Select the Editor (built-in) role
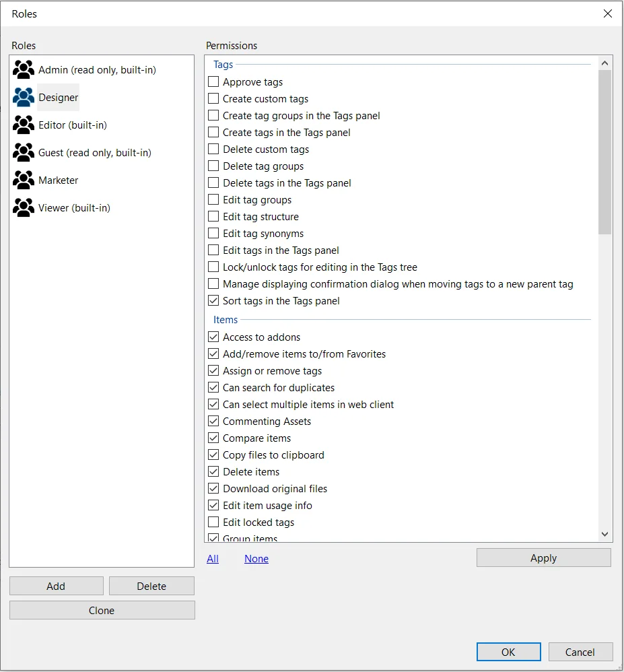Image resolution: width=624 pixels, height=672 pixels. (73, 125)
